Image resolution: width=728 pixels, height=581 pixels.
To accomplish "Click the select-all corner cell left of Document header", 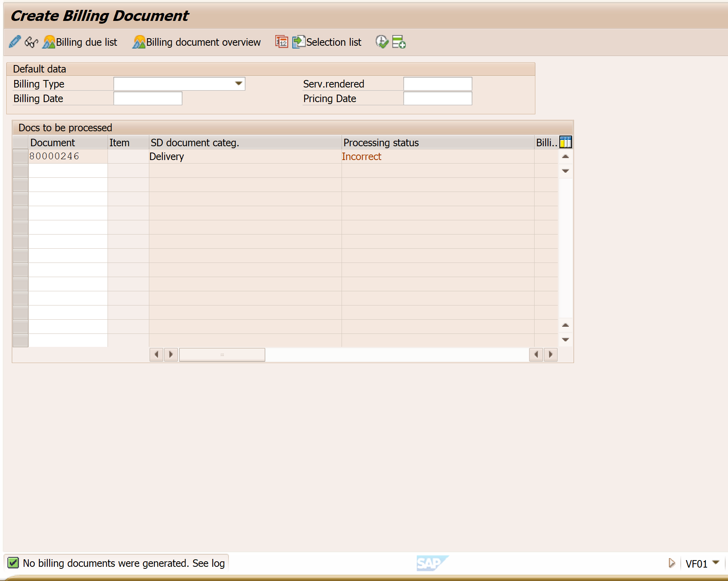I will (20, 142).
